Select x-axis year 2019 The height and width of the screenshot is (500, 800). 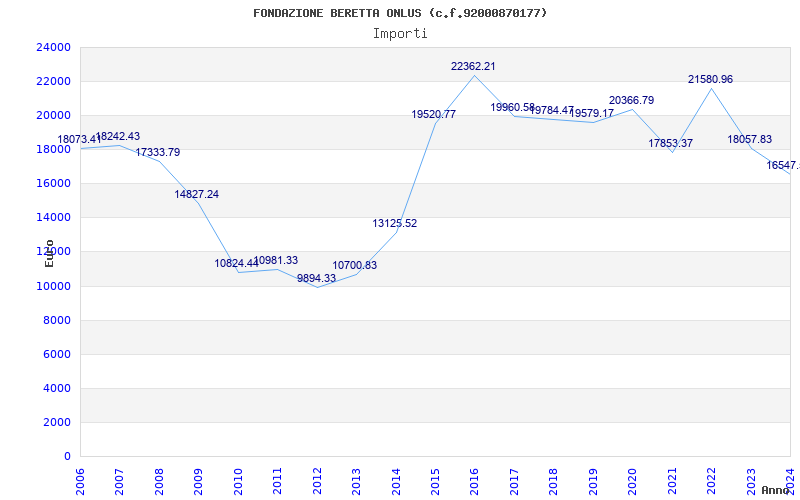pyautogui.click(x=593, y=482)
